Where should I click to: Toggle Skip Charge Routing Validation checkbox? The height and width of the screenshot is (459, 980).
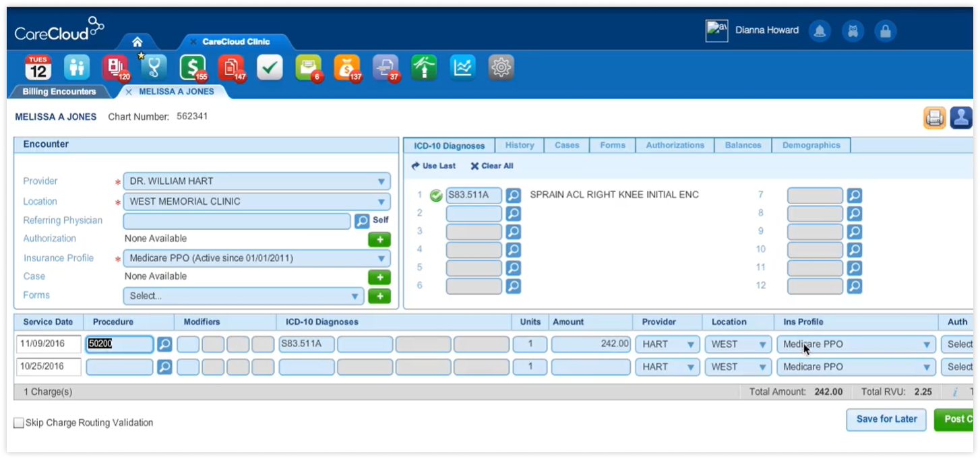tap(19, 423)
